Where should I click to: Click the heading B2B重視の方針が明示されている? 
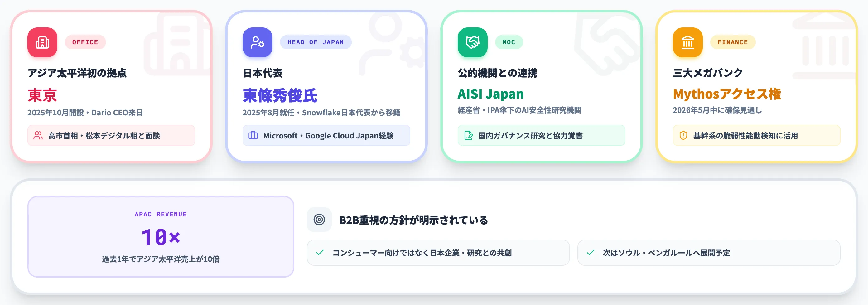[413, 220]
